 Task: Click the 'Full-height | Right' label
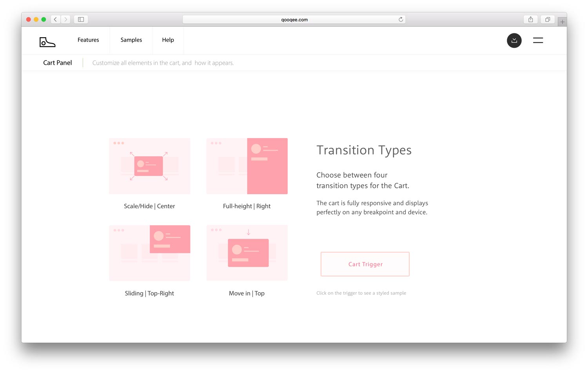[x=247, y=206]
